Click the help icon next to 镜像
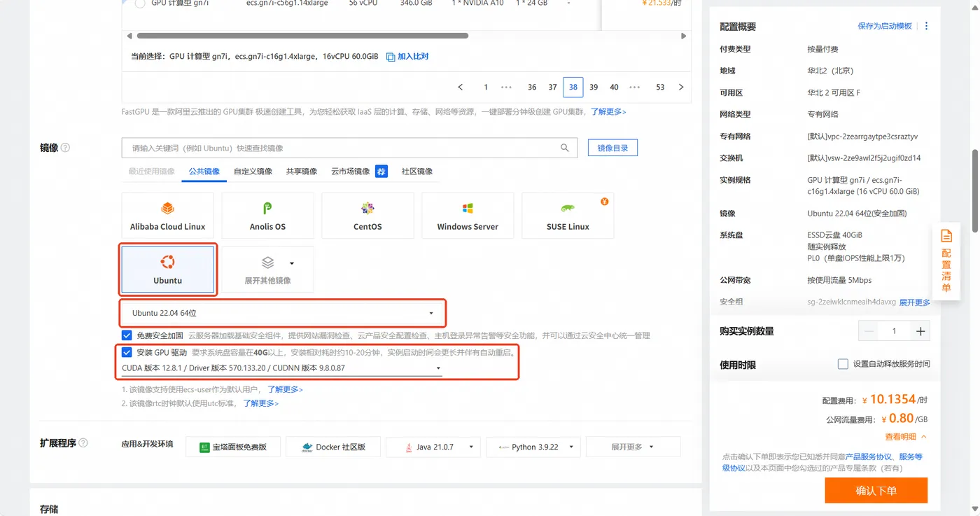Image resolution: width=980 pixels, height=516 pixels. click(66, 148)
